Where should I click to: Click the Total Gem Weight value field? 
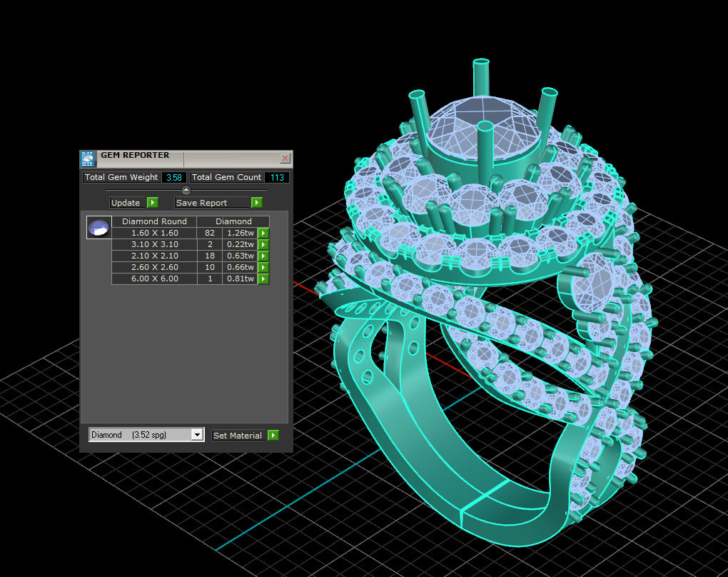174,177
